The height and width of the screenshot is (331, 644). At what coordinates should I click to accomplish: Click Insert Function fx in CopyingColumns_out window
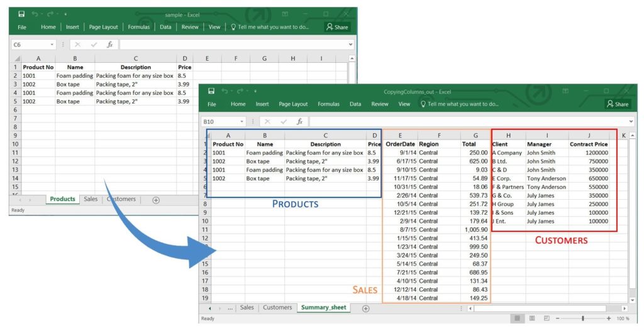tap(300, 121)
